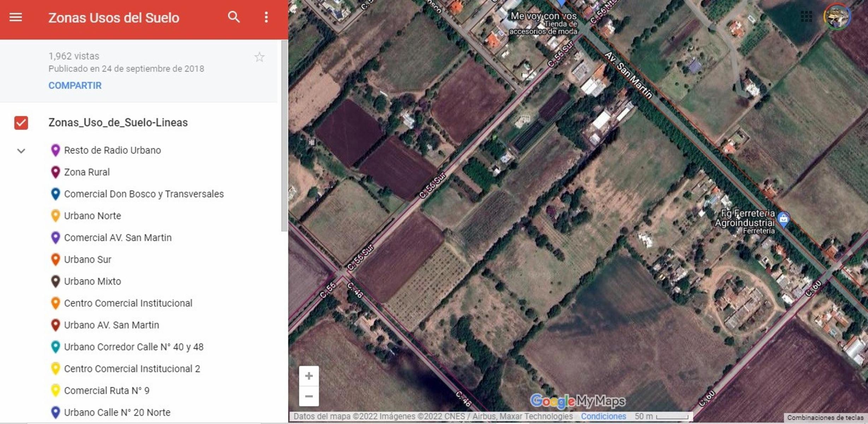Click the search magnifier icon

(234, 17)
